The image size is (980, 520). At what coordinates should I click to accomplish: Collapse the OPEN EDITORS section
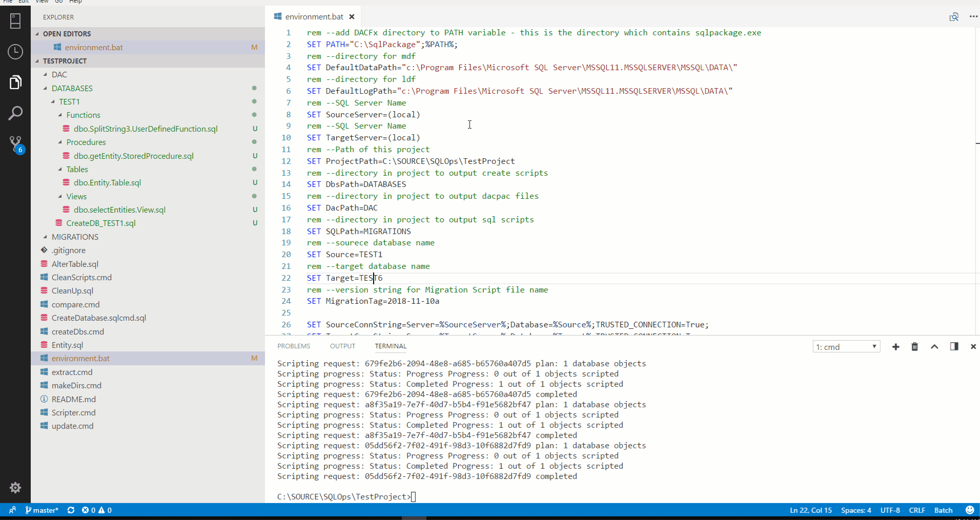[x=148, y=34]
